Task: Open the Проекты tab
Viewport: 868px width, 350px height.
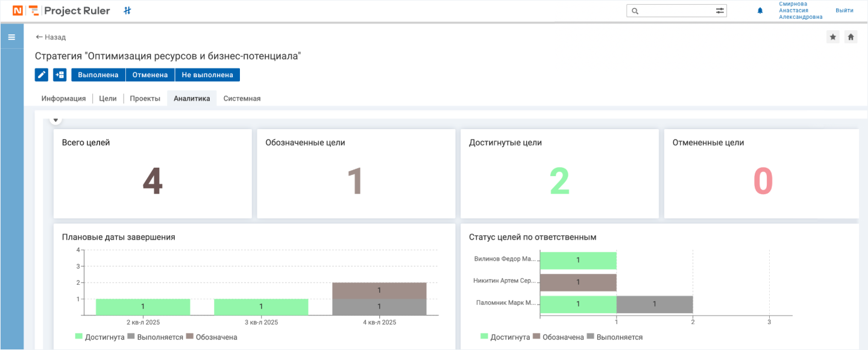Action: pyautogui.click(x=145, y=98)
